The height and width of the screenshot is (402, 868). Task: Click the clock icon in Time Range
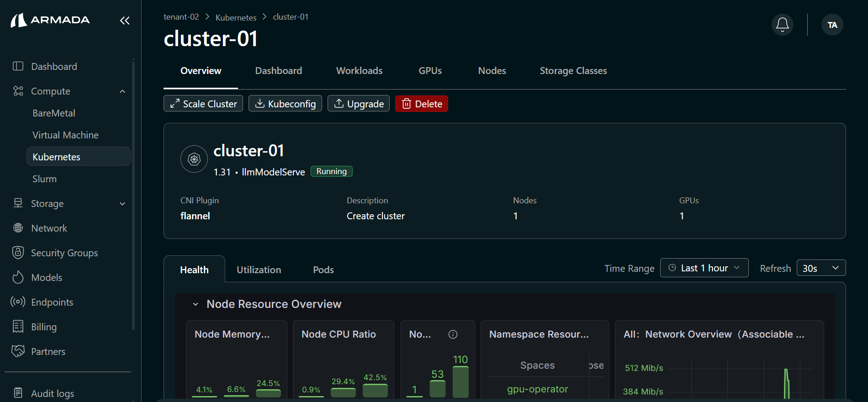click(x=672, y=268)
